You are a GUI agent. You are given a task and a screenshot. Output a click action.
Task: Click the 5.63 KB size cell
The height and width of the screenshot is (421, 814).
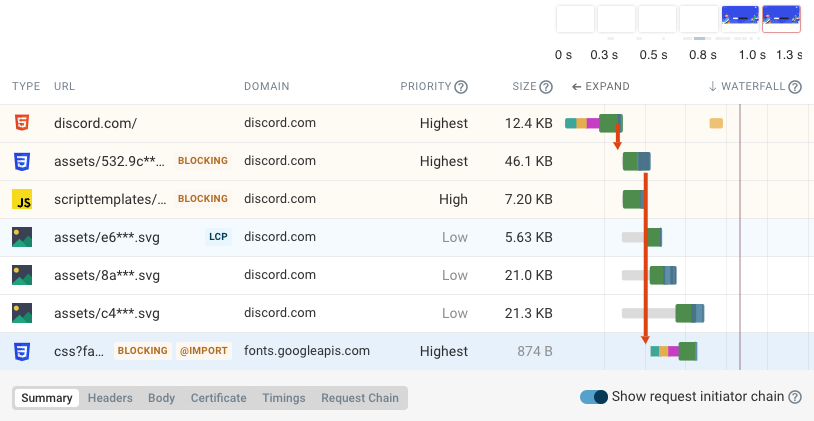[528, 237]
